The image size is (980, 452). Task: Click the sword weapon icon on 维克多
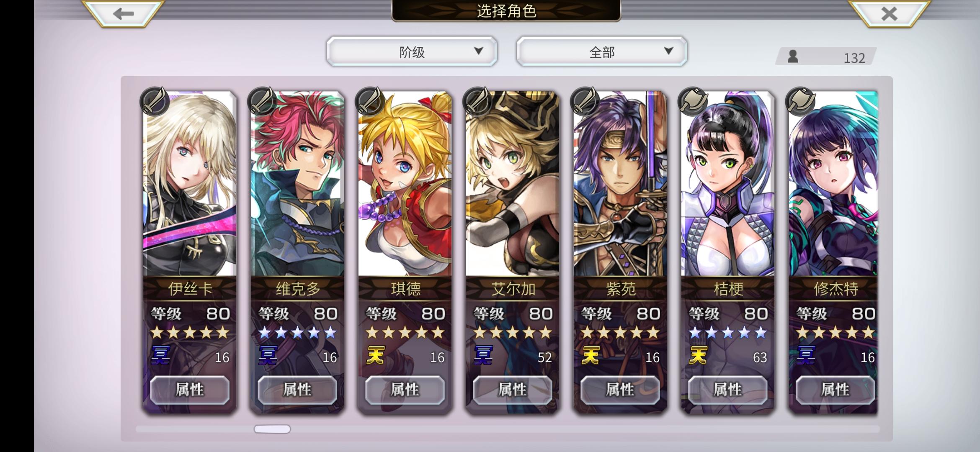[262, 101]
